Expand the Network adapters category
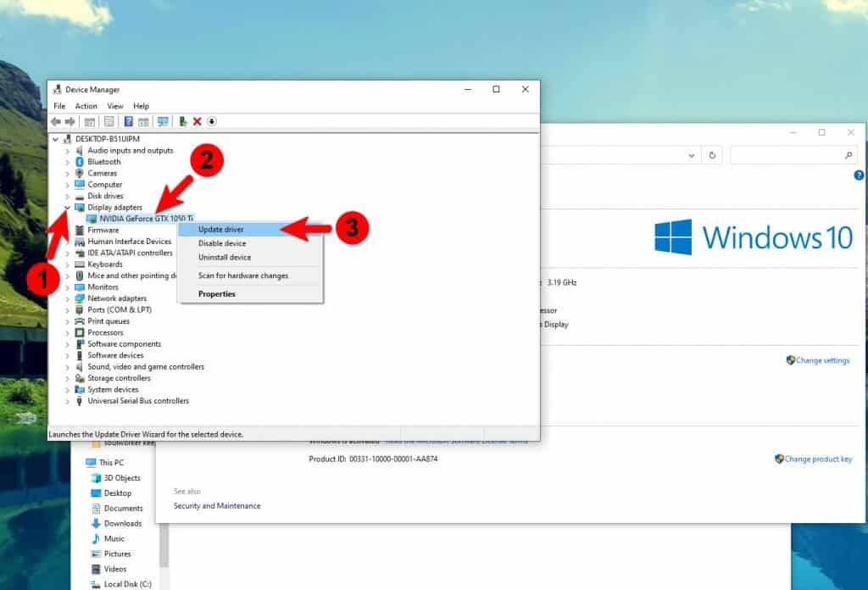868x590 pixels. pos(68,298)
